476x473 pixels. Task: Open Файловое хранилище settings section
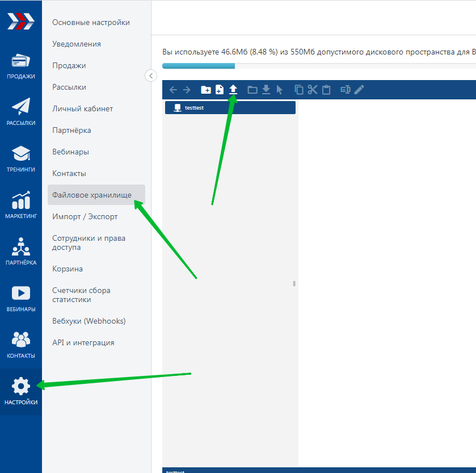pos(92,195)
